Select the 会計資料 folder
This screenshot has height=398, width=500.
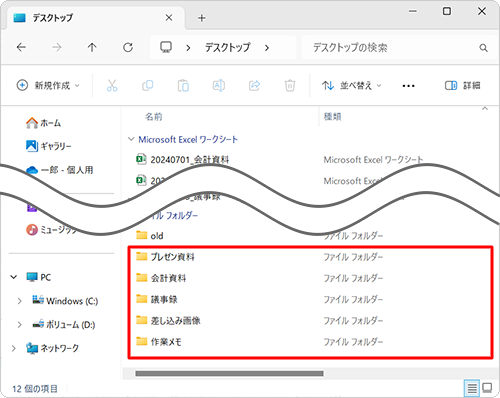pos(161,278)
